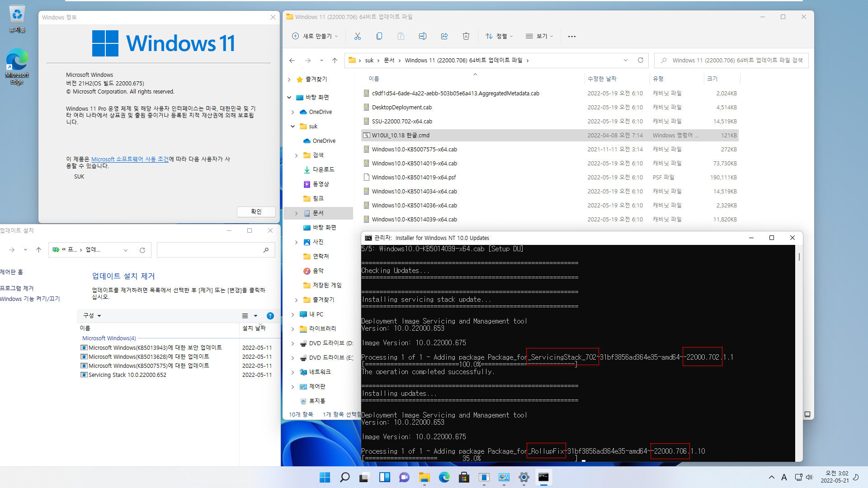Image resolution: width=868 pixels, height=488 pixels.
Task: Open Task View from taskbar
Action: coord(364,477)
